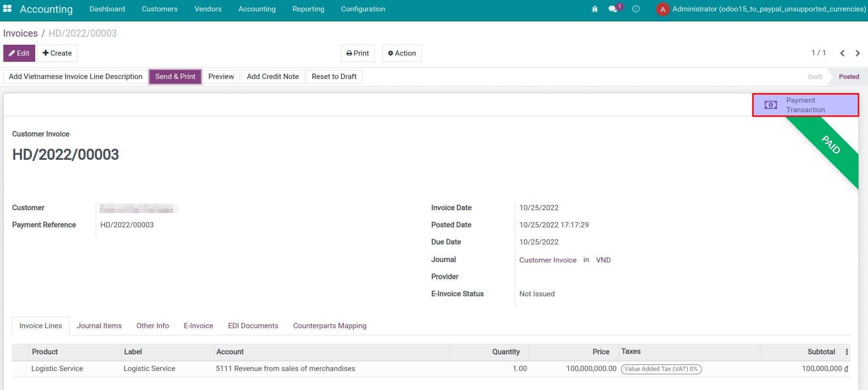This screenshot has height=390, width=868.
Task: Go to next record arrow
Action: point(858,53)
